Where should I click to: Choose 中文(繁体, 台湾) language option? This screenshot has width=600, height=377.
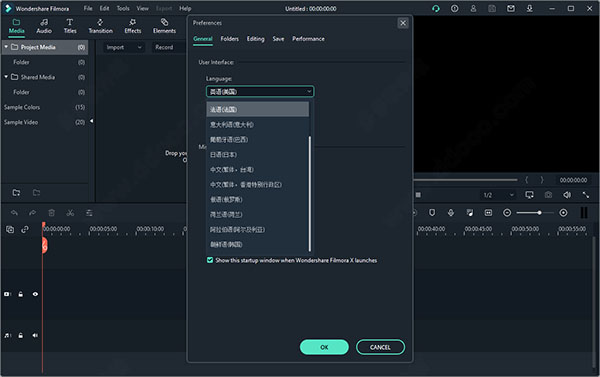(258, 170)
